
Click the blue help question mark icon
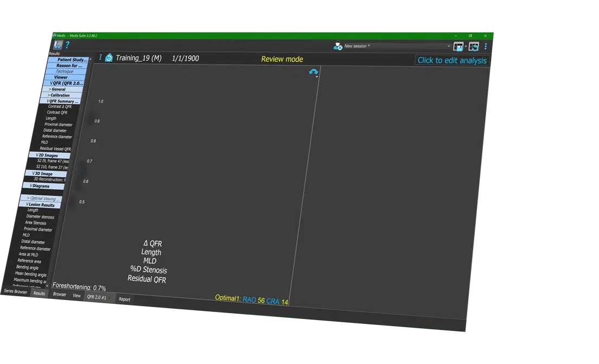pyautogui.click(x=67, y=45)
